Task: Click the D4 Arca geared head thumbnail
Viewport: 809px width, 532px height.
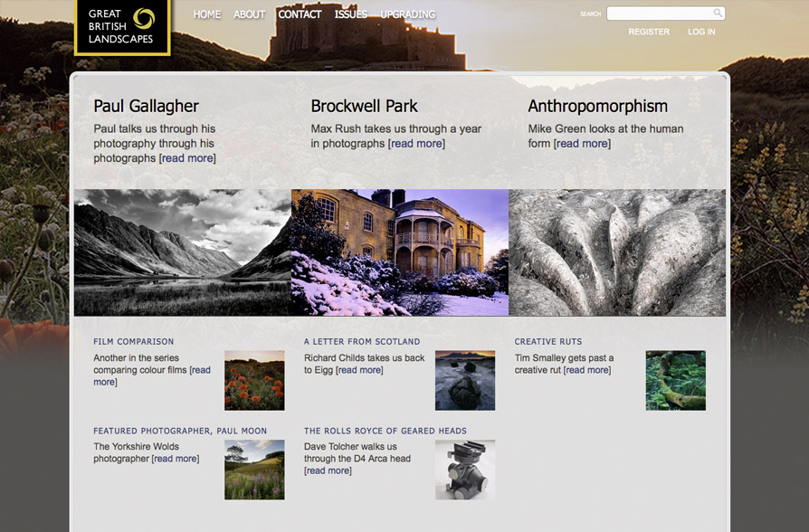Action: click(465, 470)
